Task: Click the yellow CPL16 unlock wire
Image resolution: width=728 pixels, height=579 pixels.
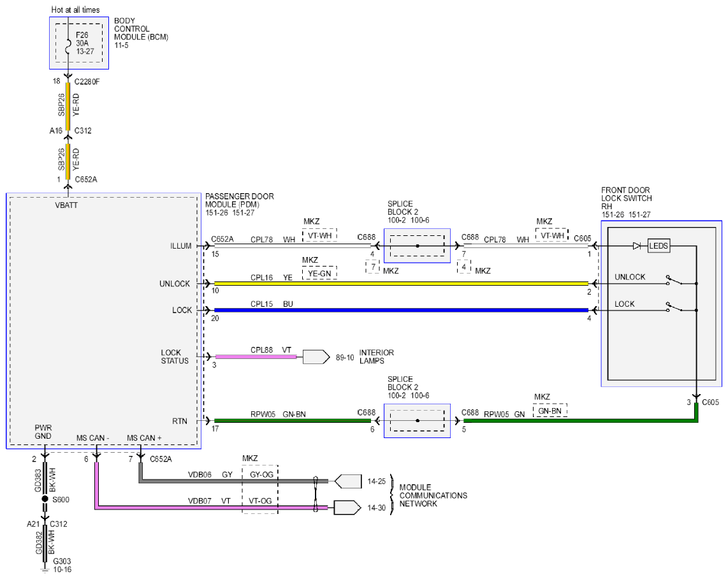Action: [401, 283]
